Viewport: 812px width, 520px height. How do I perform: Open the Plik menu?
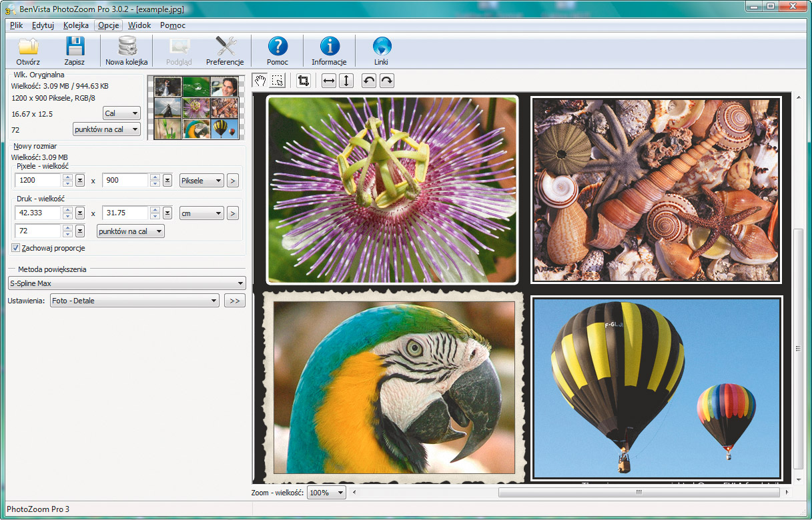point(17,25)
